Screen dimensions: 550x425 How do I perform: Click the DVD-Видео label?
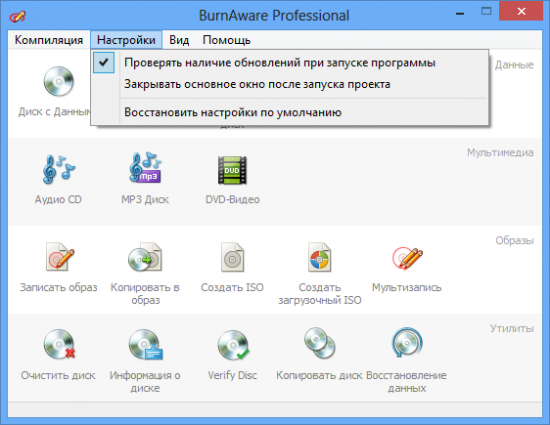click(233, 200)
